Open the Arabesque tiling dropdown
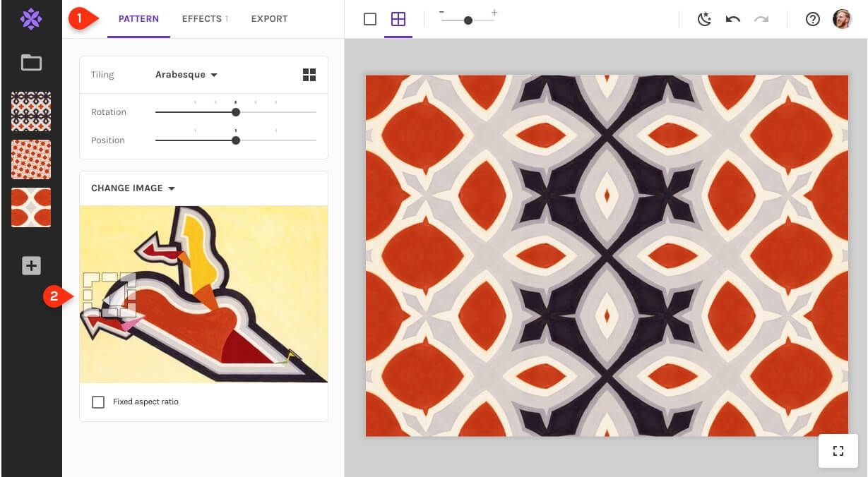Screen dimensions: 868x477 point(186,75)
